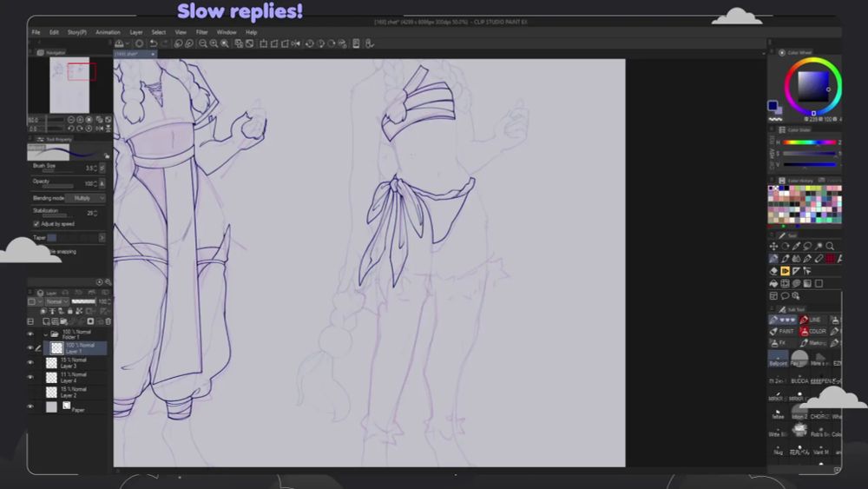Screen dimensions: 868x489
Task: Click the Redo icon in the command bar
Action: click(x=164, y=43)
